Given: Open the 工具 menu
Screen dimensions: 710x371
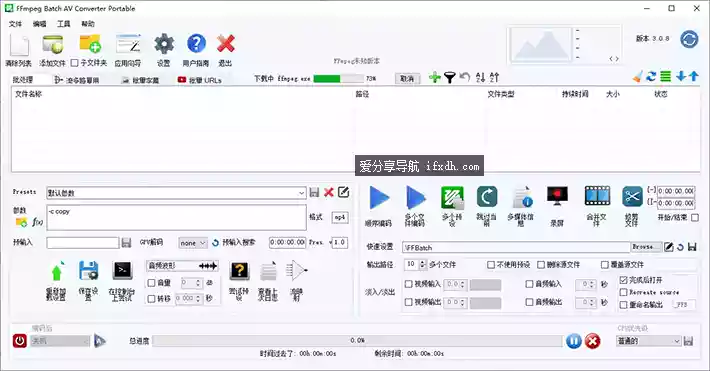Looking at the screenshot, I should 63,24.
